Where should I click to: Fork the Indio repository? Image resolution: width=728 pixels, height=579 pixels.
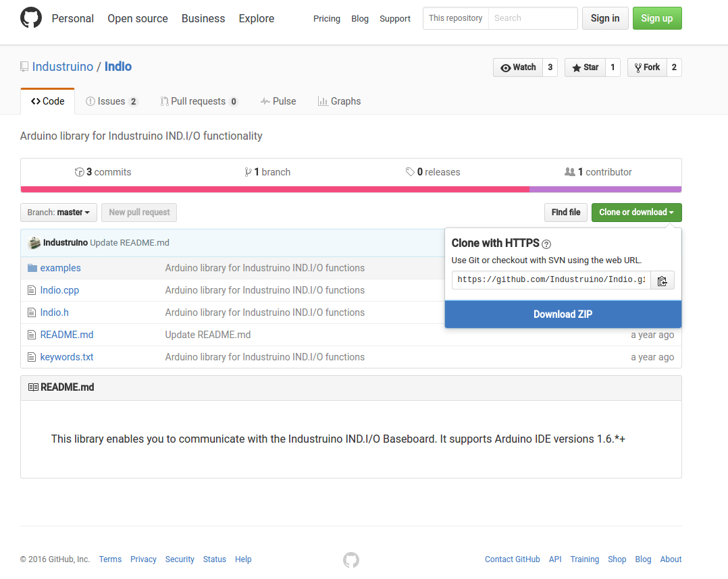pos(647,67)
